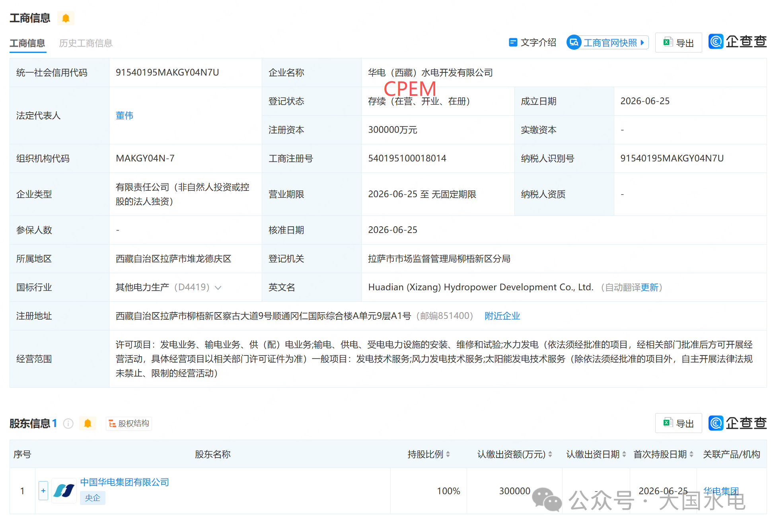This screenshot has width=771, height=532.
Task: Click Excel icon in lower 导出 button
Action: tap(668, 423)
